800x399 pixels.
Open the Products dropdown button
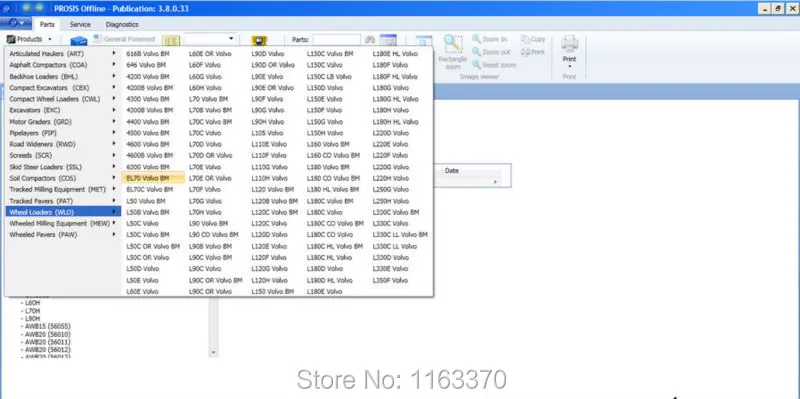coord(29,39)
